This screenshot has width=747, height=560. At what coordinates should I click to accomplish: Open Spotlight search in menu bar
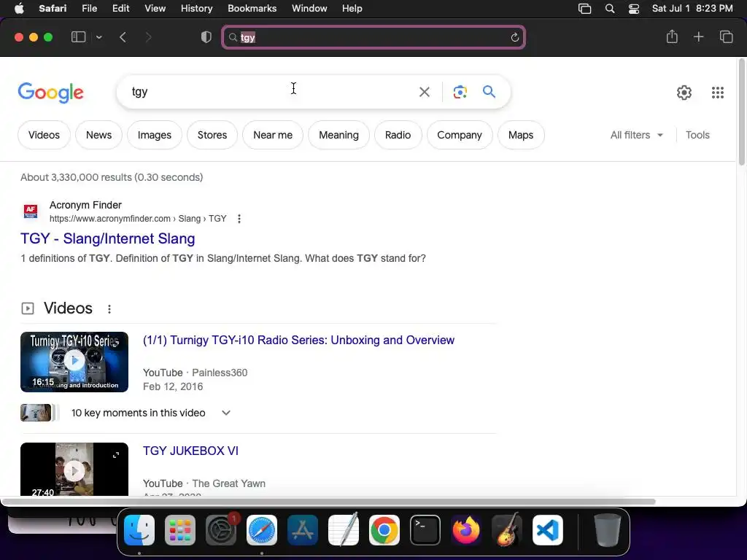(609, 9)
